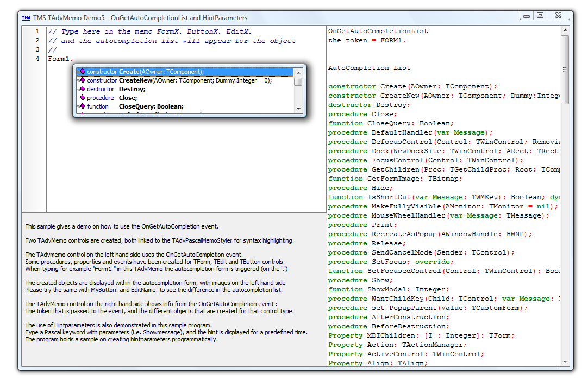The height and width of the screenshot is (387, 588).
Task: Click the comment 'and the autocompletion list will appear'
Action: (x=172, y=41)
